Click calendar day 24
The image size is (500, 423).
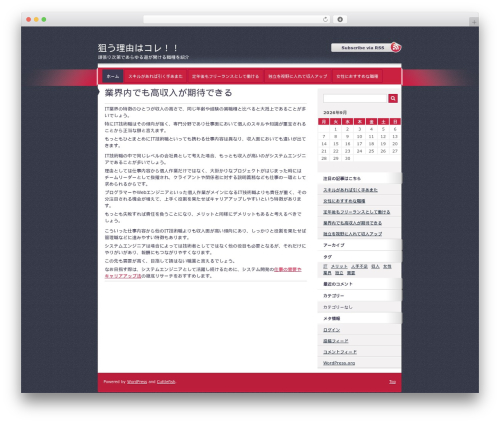tap(359, 151)
